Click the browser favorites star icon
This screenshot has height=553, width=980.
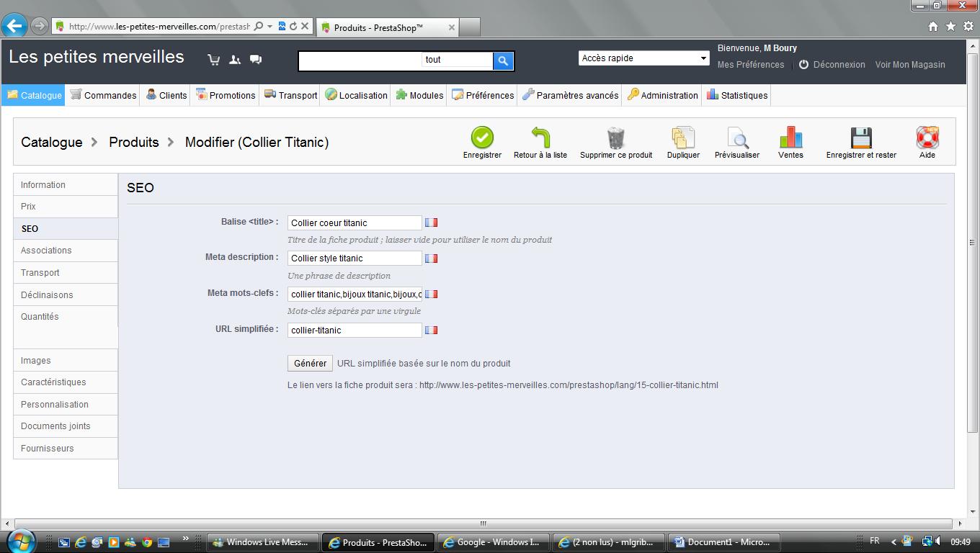pos(950,27)
